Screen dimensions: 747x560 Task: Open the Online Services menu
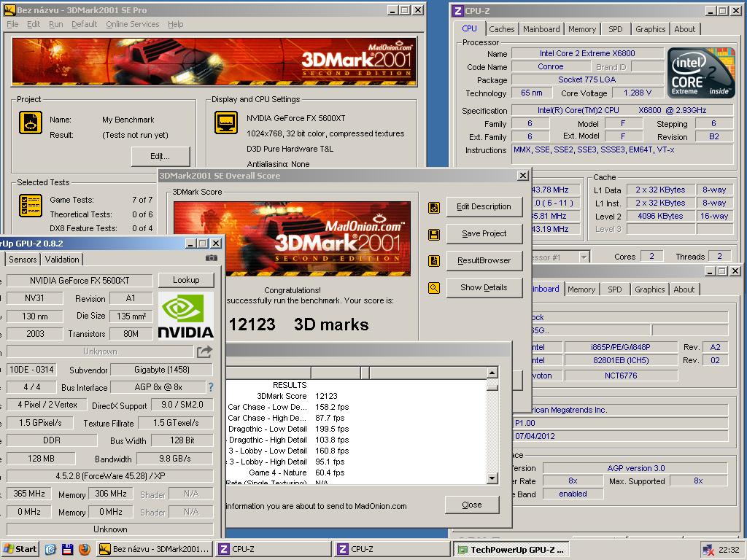tap(133, 24)
